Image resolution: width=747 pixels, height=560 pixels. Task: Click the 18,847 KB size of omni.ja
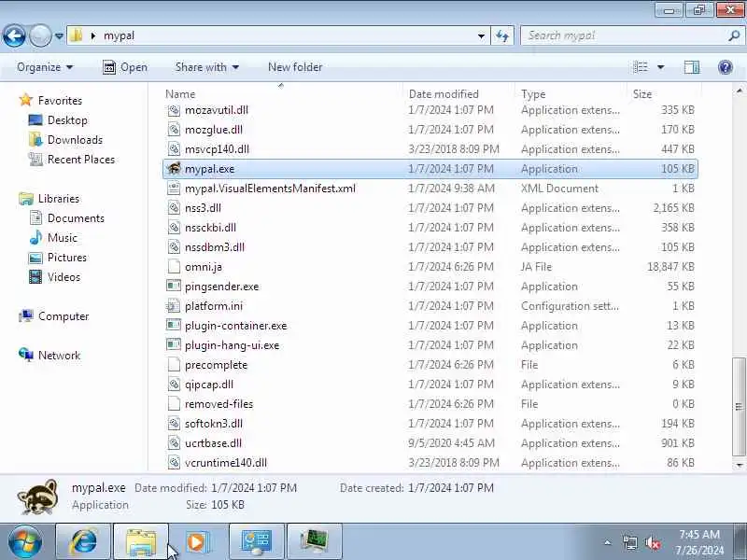coord(670,267)
